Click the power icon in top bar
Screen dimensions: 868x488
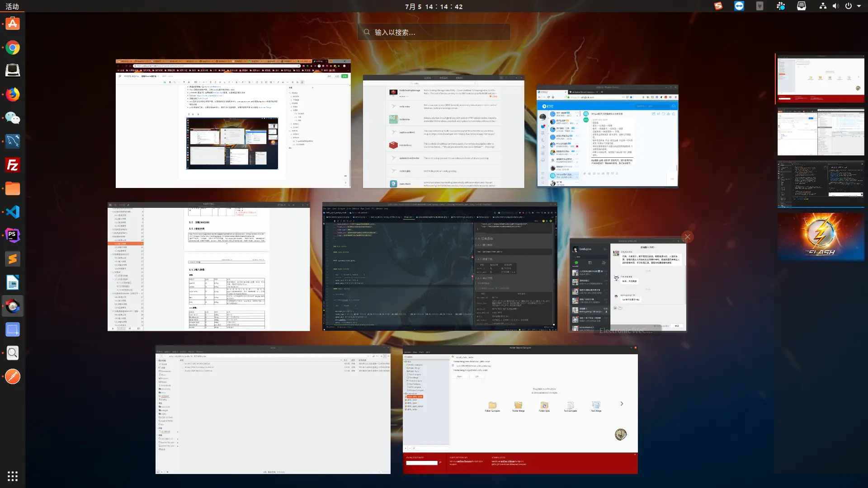point(849,6)
